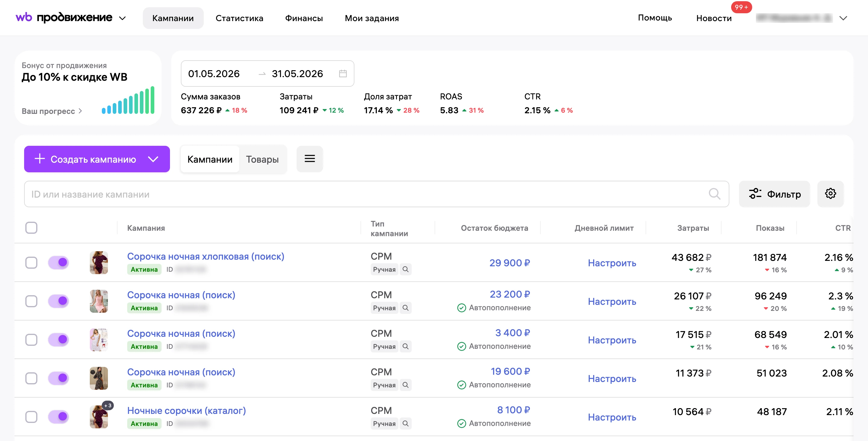The image size is (868, 441).
Task: Toggle the switch in the 23 200 ₽ campaign row
Action: [x=58, y=301]
